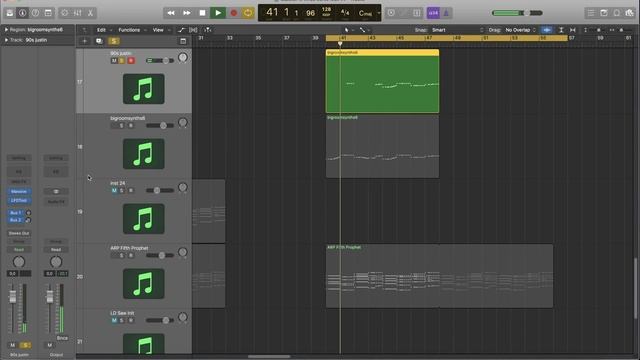Screen dimensions: 640x360
Task: Toggle the Inspector icon
Action: click(22, 13)
